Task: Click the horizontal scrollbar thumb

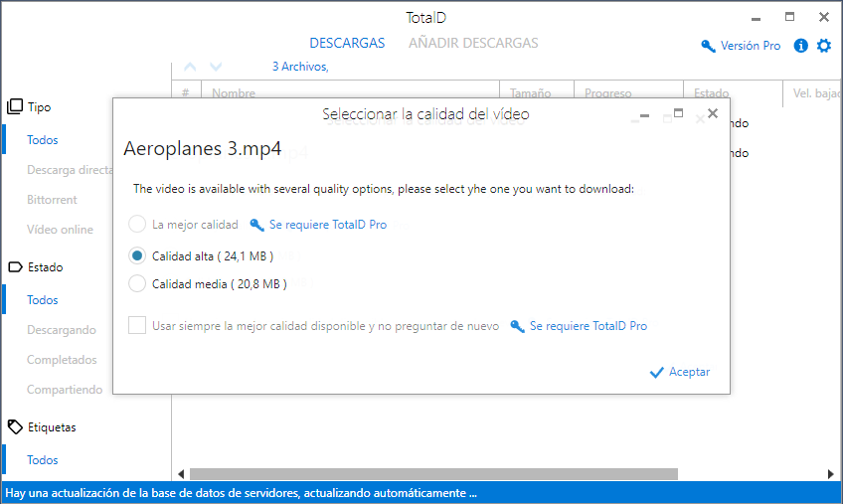Action: (433, 474)
